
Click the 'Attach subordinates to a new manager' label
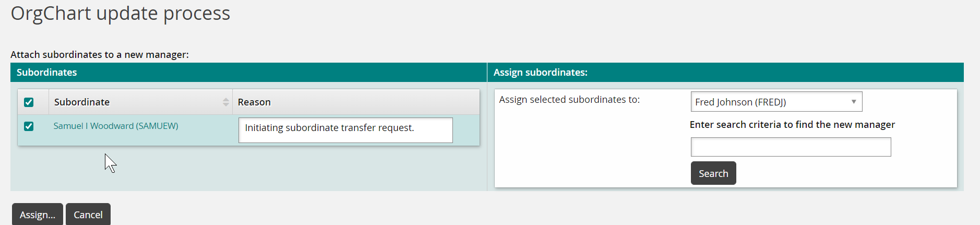click(100, 55)
